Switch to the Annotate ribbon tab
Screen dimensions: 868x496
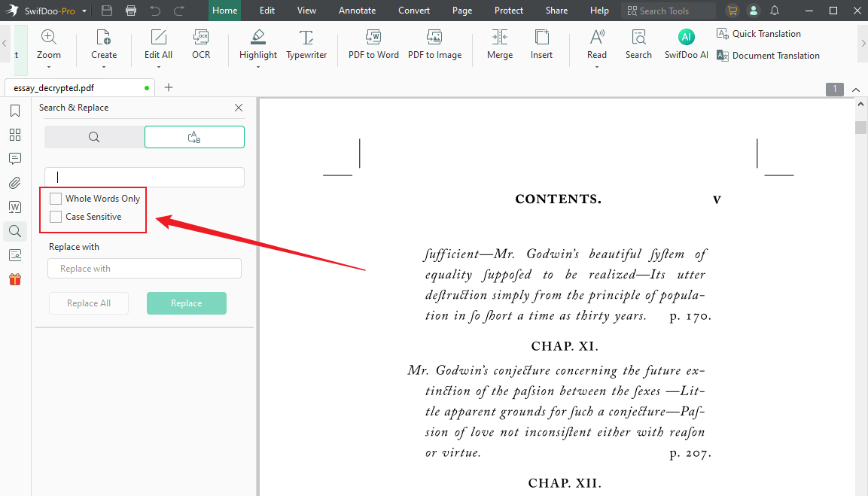pos(357,10)
